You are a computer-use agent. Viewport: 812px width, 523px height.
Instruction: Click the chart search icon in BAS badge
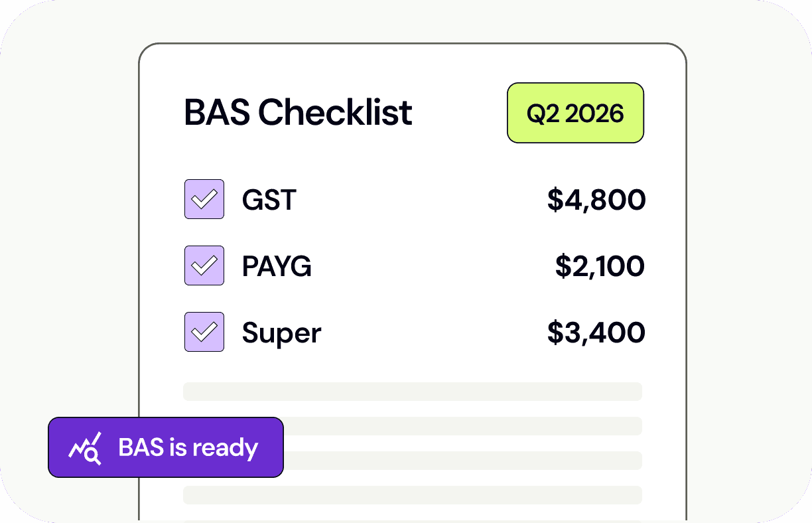(x=85, y=448)
